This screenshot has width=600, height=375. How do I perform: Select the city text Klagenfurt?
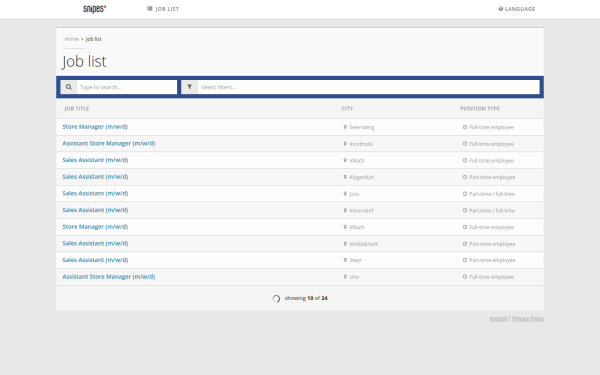click(362, 178)
